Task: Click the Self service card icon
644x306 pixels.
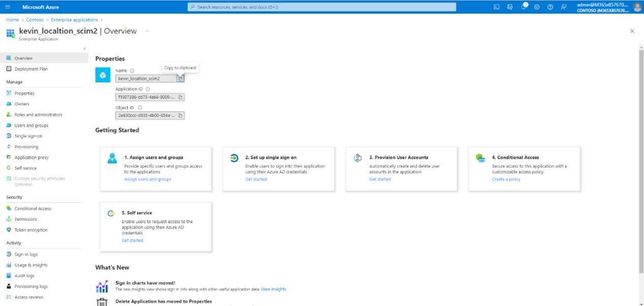Action: pos(111,214)
